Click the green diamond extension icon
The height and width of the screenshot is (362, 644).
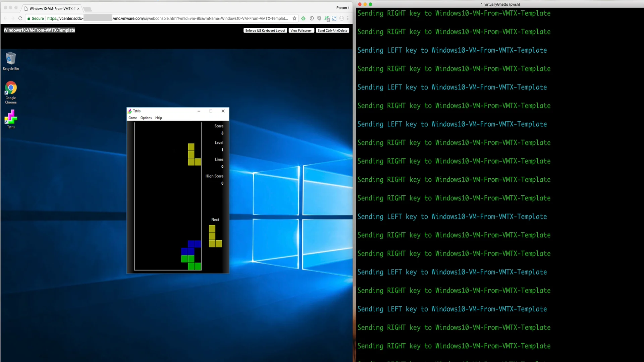pos(303,18)
